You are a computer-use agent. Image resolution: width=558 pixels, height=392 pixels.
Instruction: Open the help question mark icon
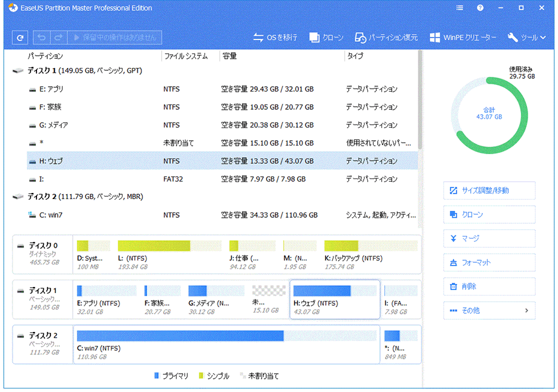tap(480, 8)
